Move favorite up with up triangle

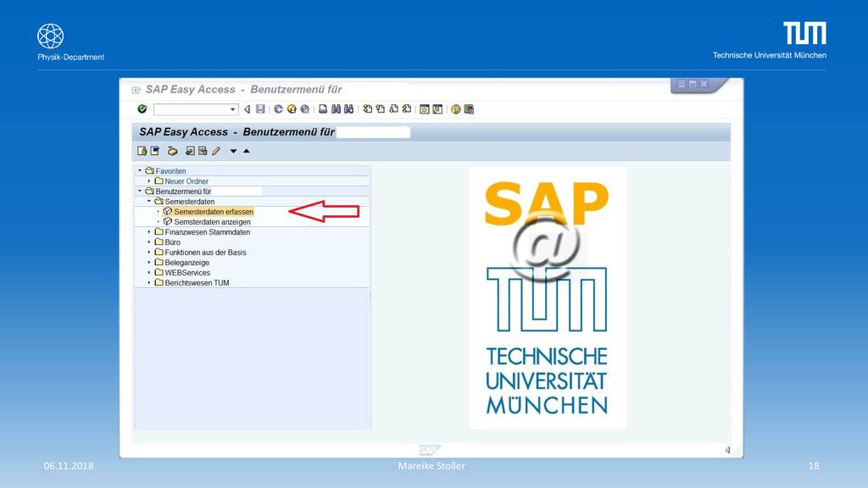click(x=247, y=151)
